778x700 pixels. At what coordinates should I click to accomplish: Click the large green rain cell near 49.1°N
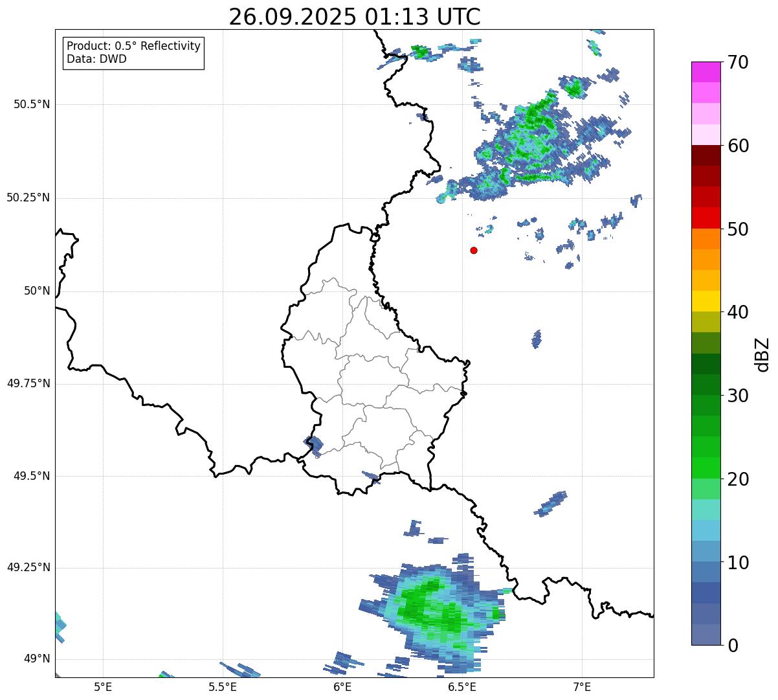click(x=431, y=611)
